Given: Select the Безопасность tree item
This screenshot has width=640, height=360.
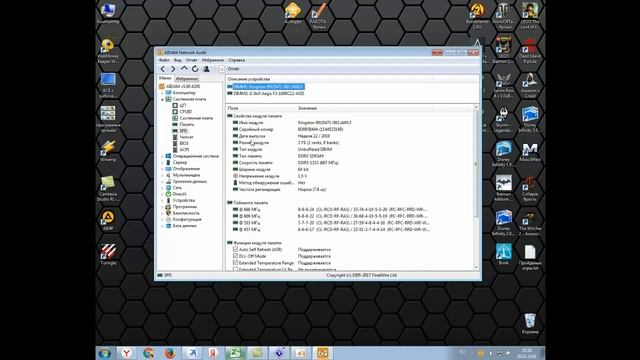Looking at the screenshot, I should tap(182, 213).
